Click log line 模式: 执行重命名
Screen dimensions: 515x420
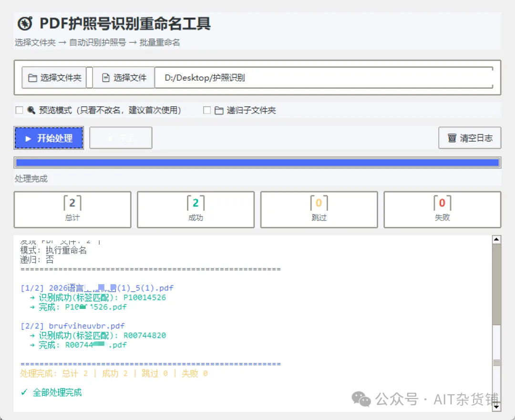(53, 250)
